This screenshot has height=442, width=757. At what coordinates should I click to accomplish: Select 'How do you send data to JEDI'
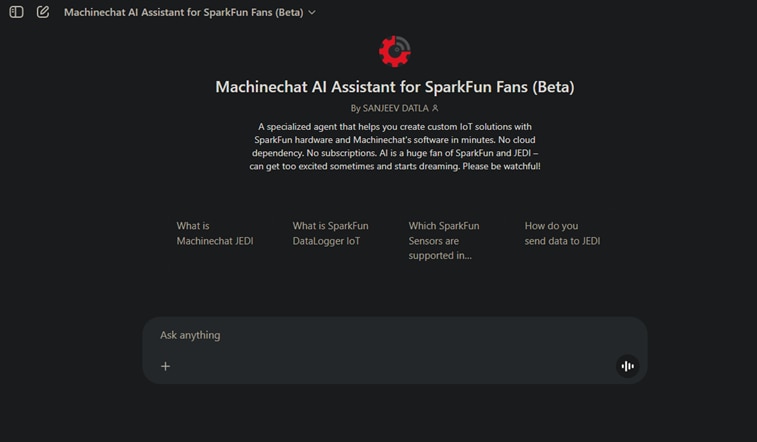click(x=562, y=233)
